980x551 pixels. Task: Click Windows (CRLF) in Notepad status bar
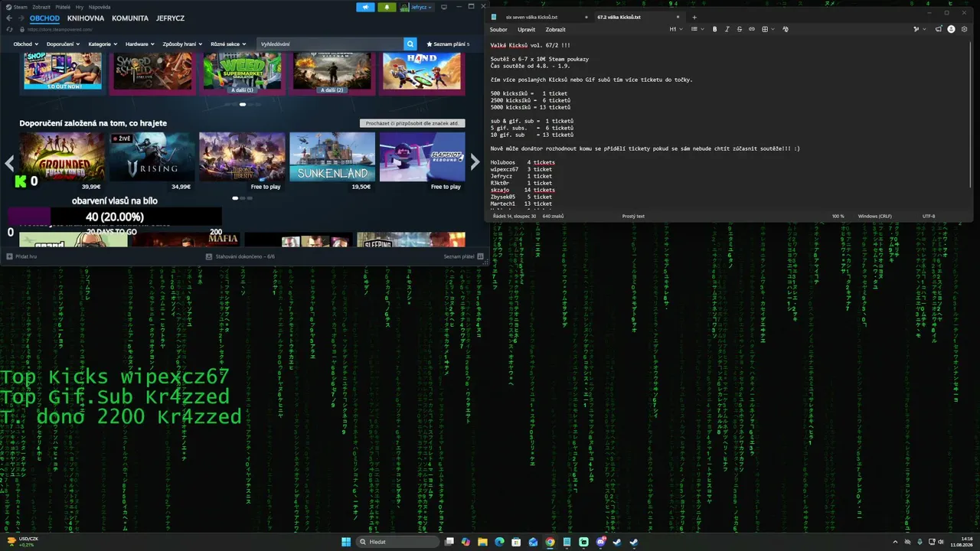coord(874,216)
